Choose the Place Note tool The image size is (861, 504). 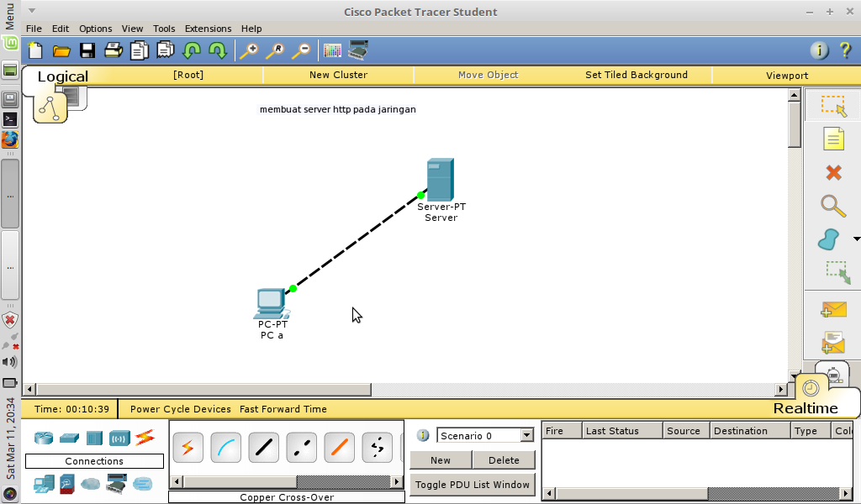point(833,139)
